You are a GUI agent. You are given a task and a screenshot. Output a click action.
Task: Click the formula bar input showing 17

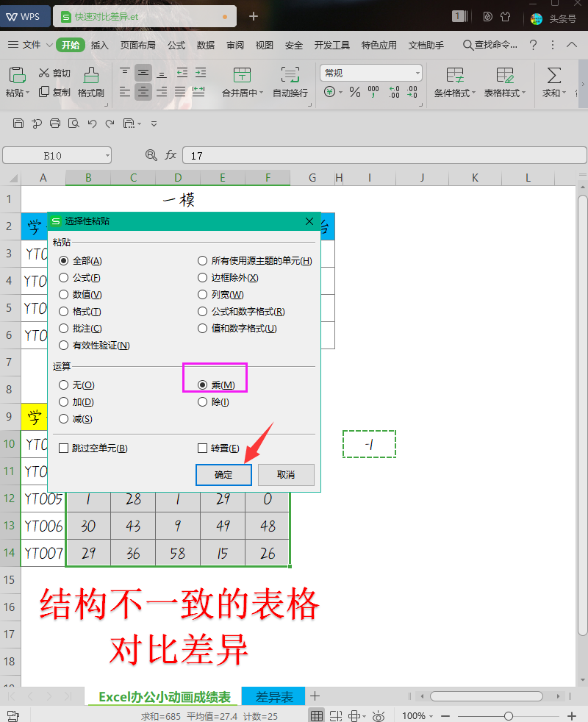[x=384, y=156]
